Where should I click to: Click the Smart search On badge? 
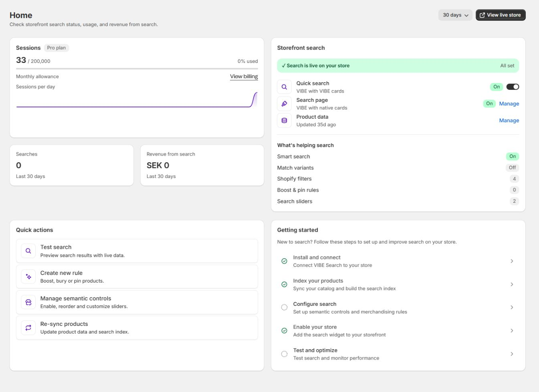tap(513, 156)
